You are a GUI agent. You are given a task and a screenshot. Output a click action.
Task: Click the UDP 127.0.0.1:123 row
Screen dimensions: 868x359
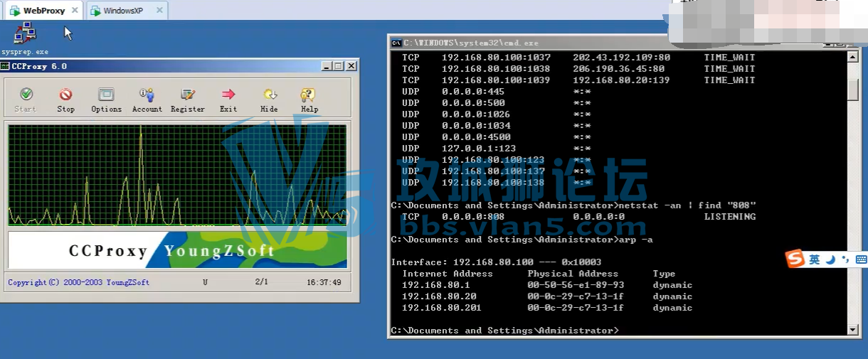click(497, 149)
